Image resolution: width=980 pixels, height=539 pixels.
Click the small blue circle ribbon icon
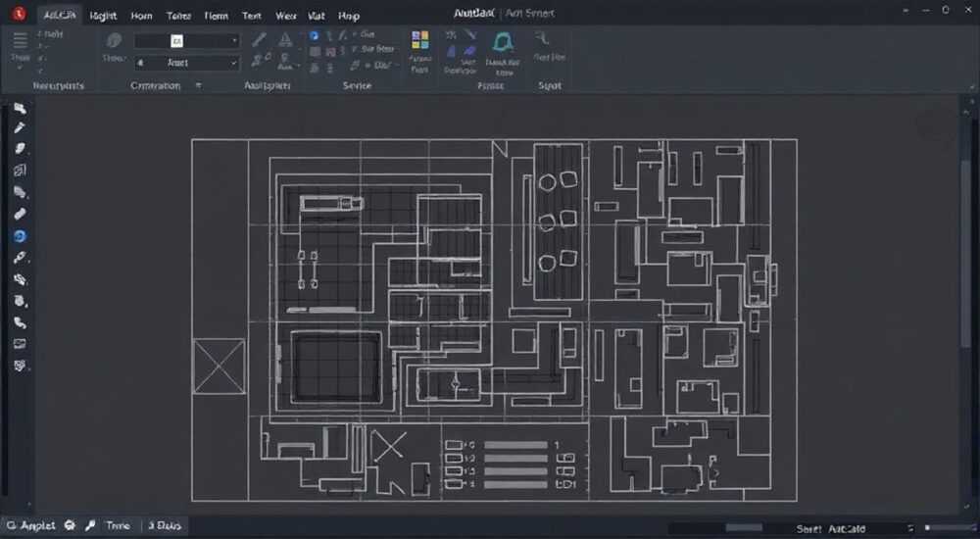[x=314, y=35]
